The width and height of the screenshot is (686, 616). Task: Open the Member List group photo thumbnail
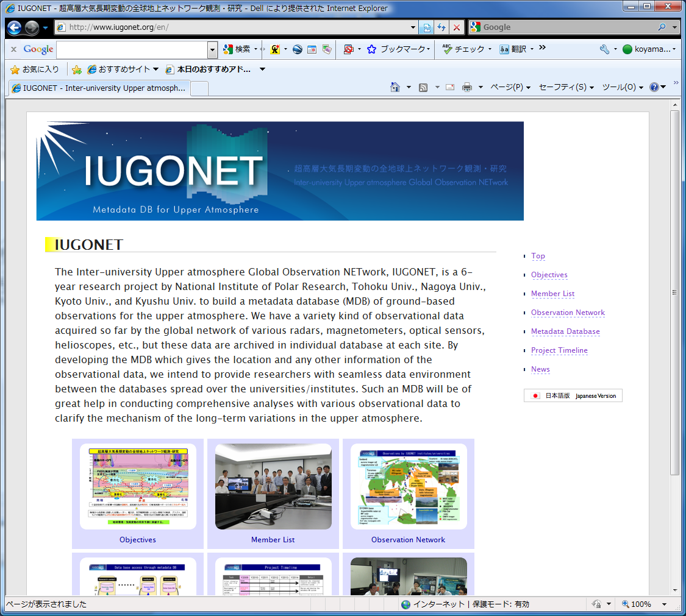[273, 486]
